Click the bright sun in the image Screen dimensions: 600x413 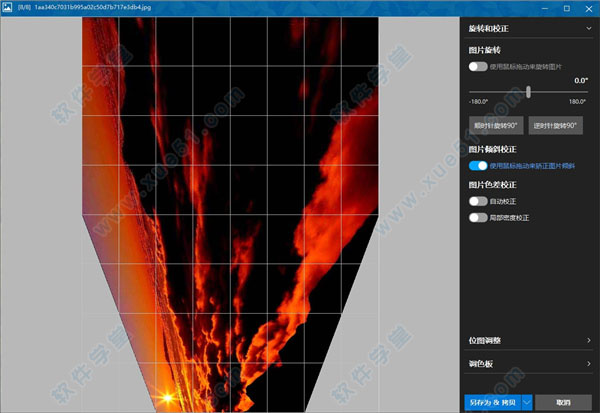(x=163, y=398)
